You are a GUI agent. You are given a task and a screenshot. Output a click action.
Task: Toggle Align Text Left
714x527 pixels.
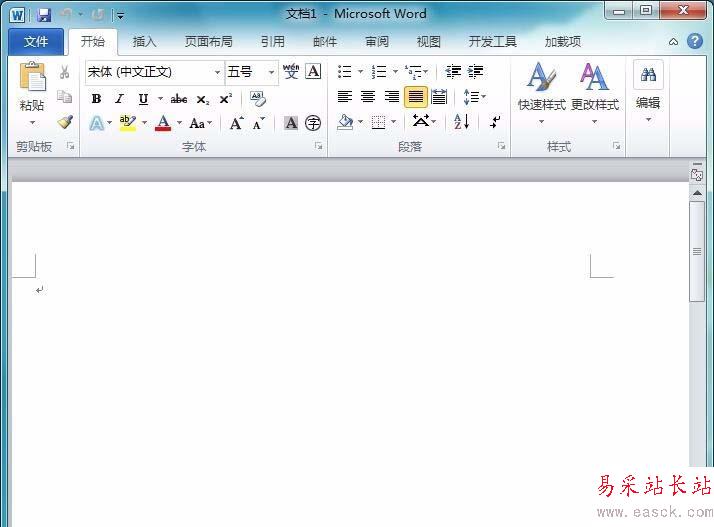345,97
